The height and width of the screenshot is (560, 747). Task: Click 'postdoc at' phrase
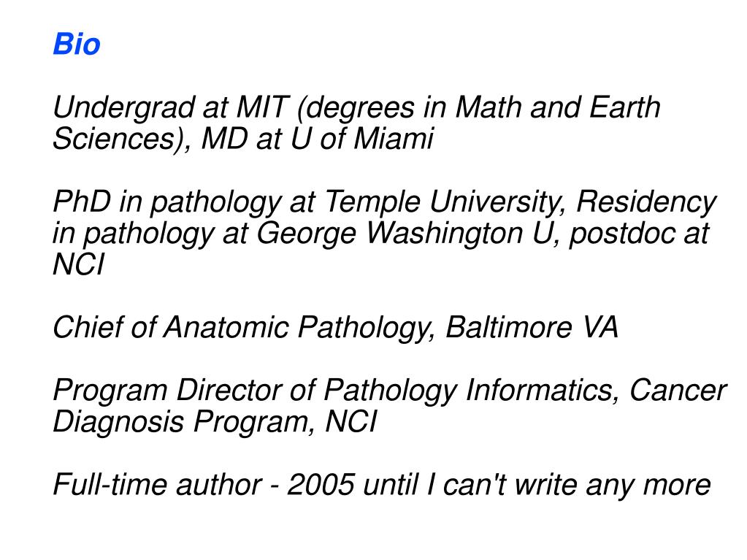coord(640,234)
